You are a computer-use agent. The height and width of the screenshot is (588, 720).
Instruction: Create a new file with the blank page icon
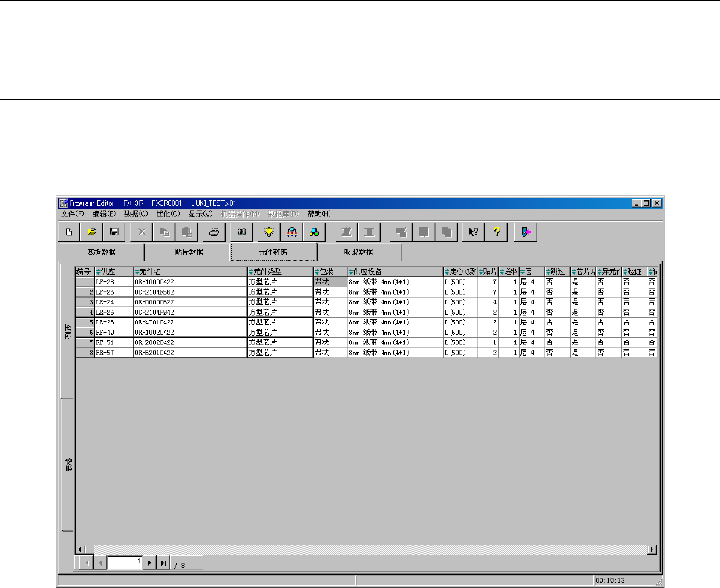click(69, 232)
